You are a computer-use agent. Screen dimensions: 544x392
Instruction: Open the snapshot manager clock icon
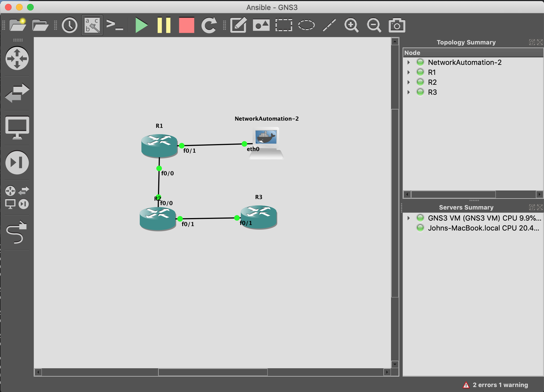(69, 25)
